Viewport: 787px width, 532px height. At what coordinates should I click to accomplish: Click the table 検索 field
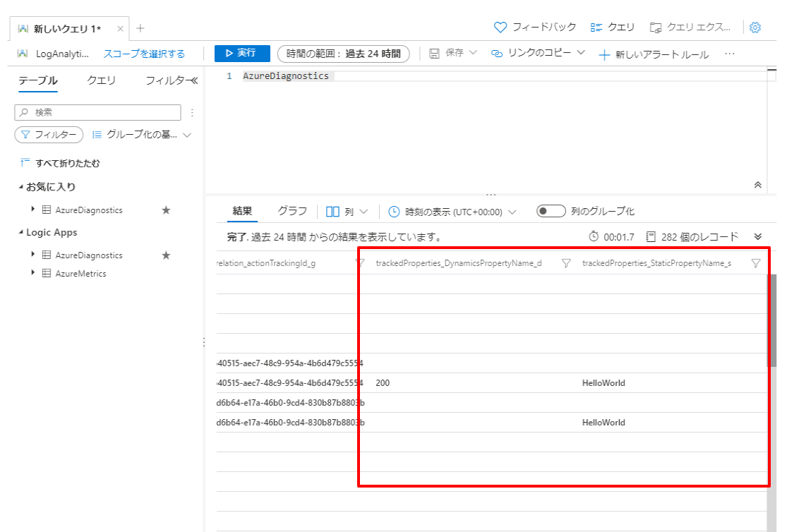[x=98, y=112]
